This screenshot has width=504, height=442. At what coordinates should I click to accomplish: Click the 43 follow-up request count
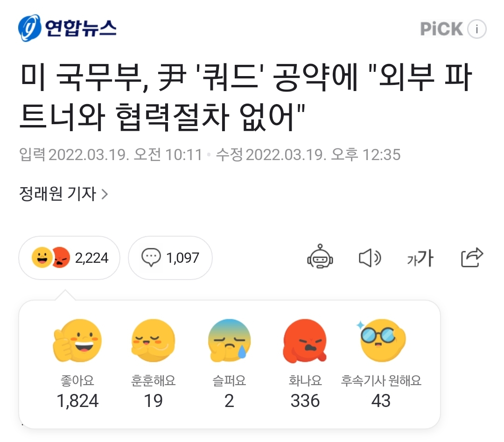coord(381,401)
